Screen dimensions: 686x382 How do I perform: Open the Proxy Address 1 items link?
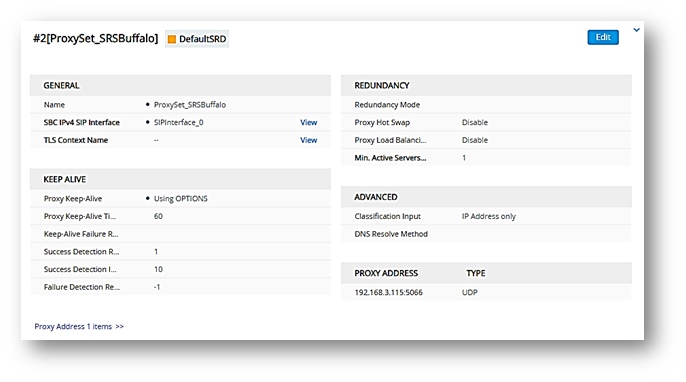(x=79, y=326)
